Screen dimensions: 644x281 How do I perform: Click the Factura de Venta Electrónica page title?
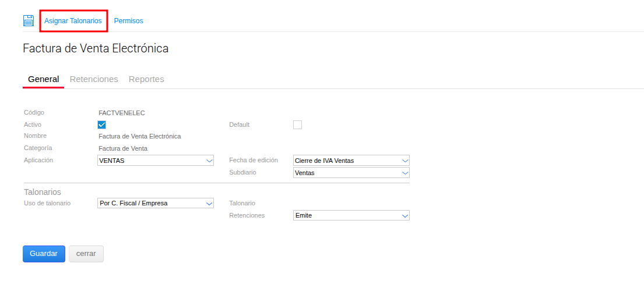tap(96, 48)
